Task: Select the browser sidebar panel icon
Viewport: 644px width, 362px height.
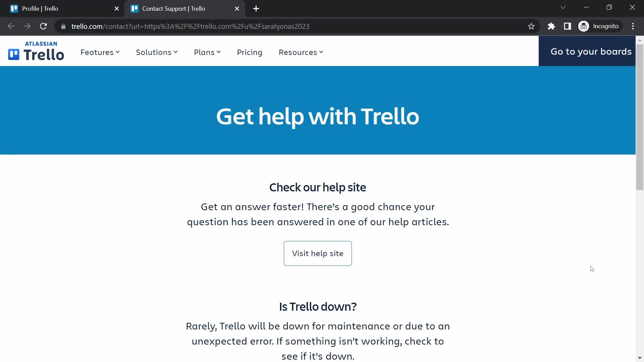Action: [x=568, y=26]
